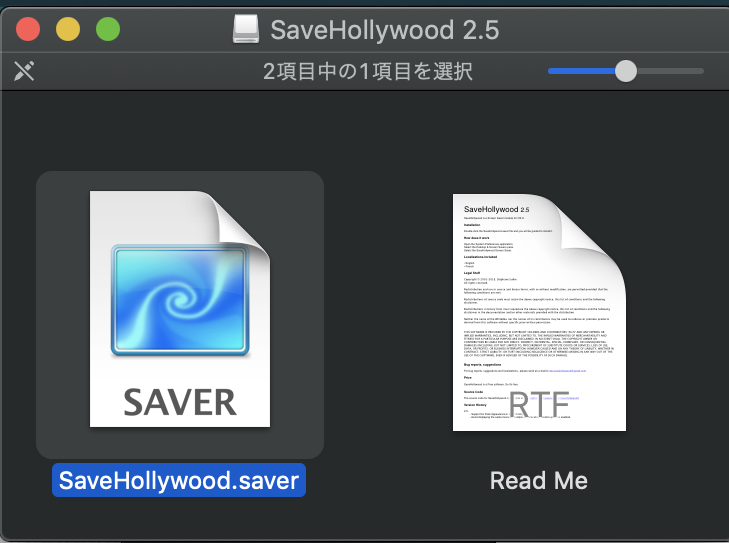Screen dimensions: 729x543
Task: Close the SaveHollywood 2.5 window
Action: point(28,29)
